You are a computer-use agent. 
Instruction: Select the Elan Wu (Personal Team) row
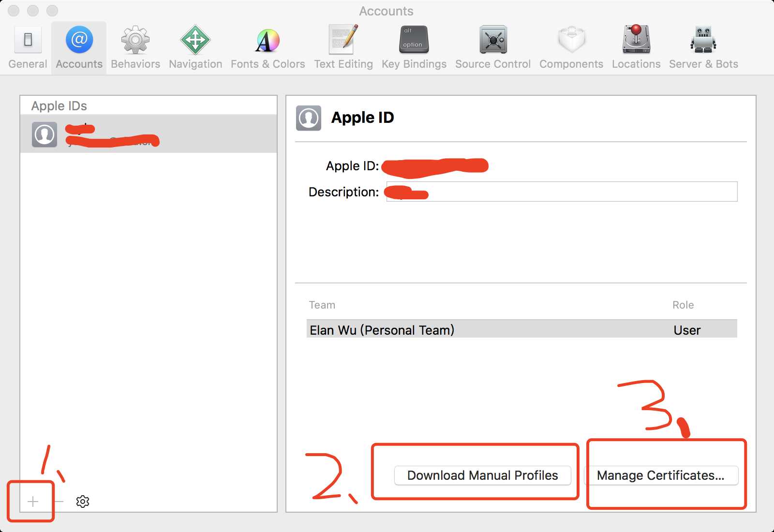522,329
